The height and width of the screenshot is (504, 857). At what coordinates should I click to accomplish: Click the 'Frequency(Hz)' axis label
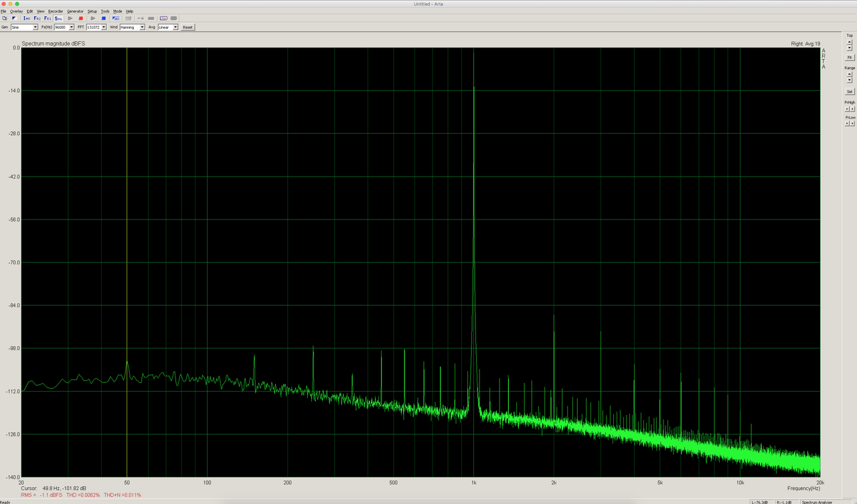coord(803,489)
